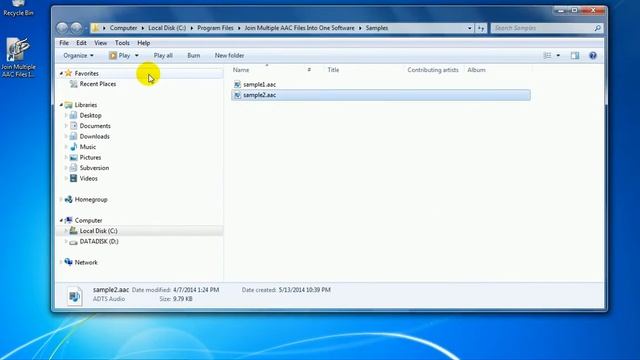Screen dimensions: 640x360
Task: Refresh the Samples folder view
Action: click(481, 28)
